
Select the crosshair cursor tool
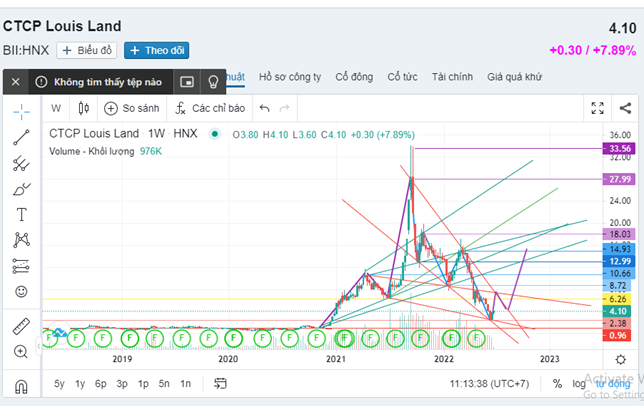(x=21, y=111)
